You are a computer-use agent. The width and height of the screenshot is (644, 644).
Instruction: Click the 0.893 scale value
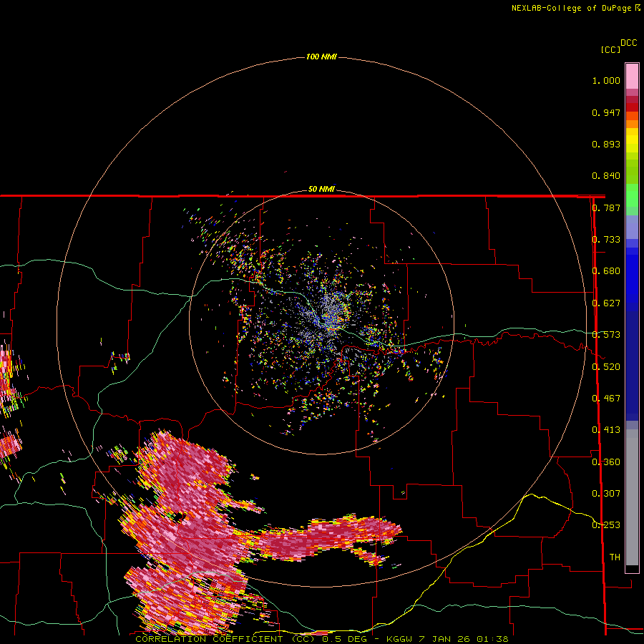pos(606,144)
